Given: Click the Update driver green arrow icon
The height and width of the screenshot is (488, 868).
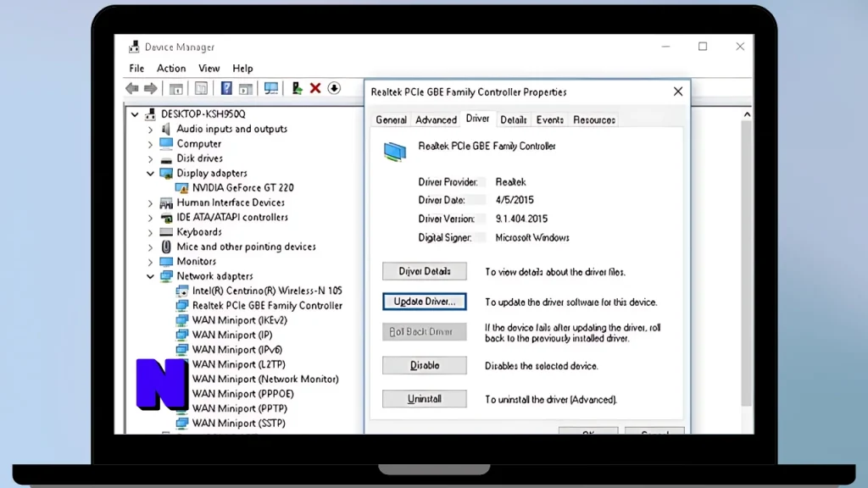Looking at the screenshot, I should (x=298, y=88).
